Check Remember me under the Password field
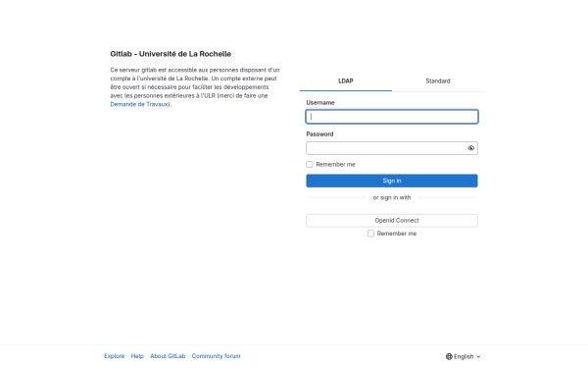Screen dimensions: 588x368 [x=310, y=165]
